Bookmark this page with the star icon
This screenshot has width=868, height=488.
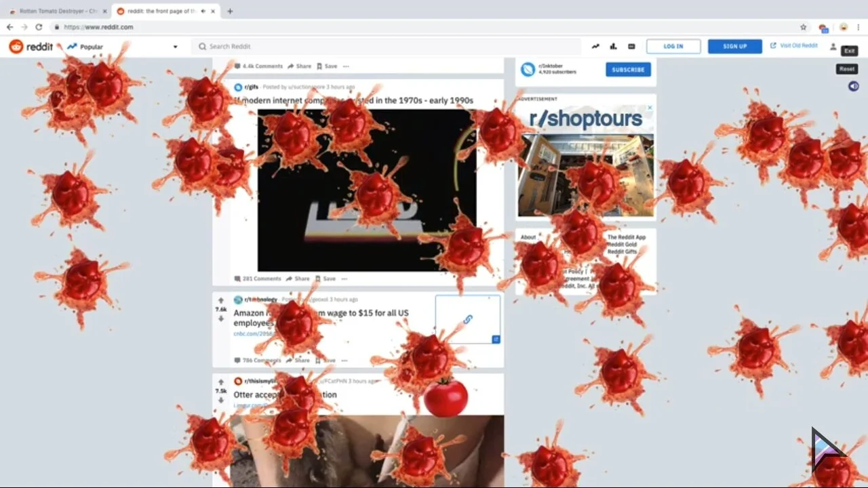pyautogui.click(x=804, y=27)
